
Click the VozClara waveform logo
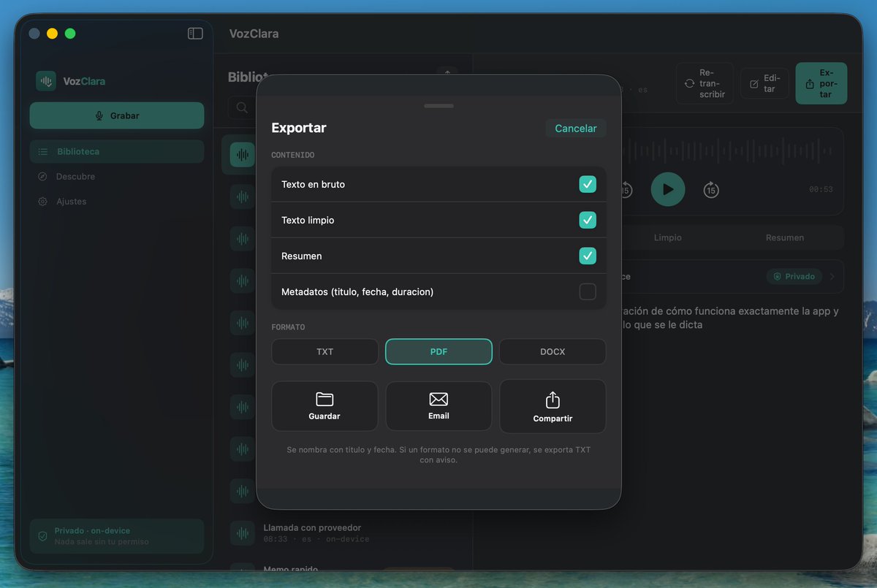click(x=46, y=81)
